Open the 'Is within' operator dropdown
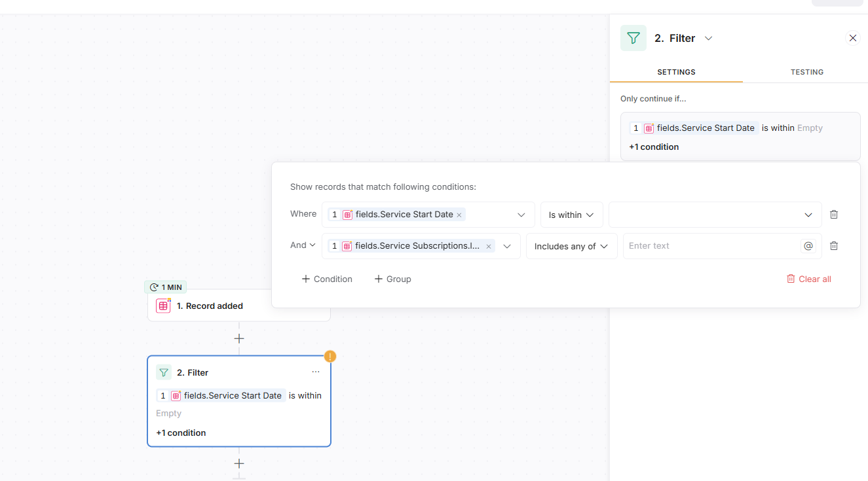The width and height of the screenshot is (868, 481). point(571,215)
